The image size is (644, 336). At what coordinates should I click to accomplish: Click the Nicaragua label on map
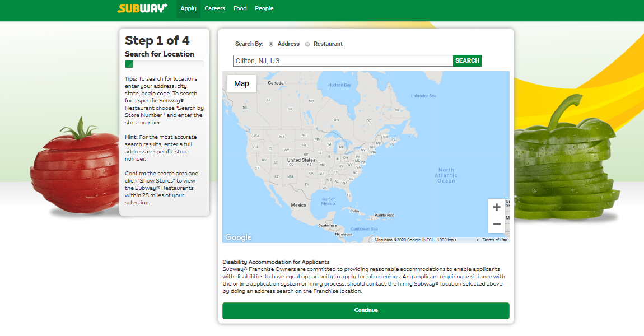[x=344, y=234]
